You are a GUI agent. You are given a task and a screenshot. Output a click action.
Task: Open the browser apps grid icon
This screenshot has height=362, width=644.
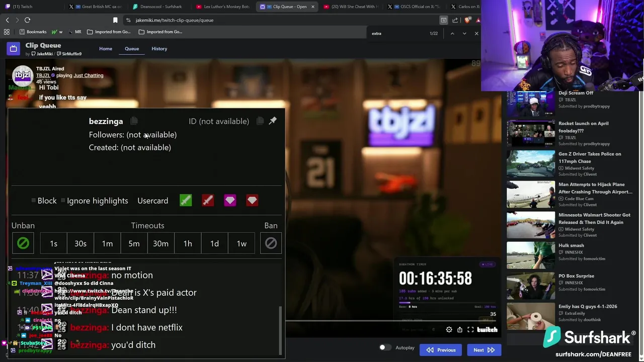click(x=7, y=32)
